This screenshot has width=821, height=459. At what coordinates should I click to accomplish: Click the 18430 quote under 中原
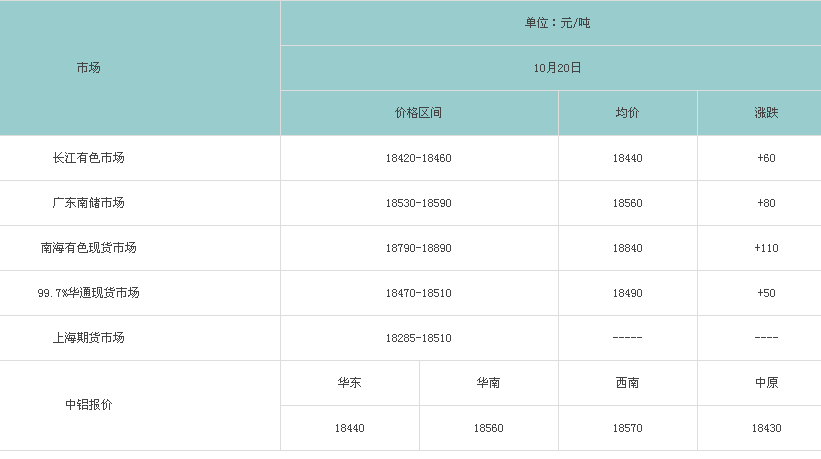(x=767, y=428)
